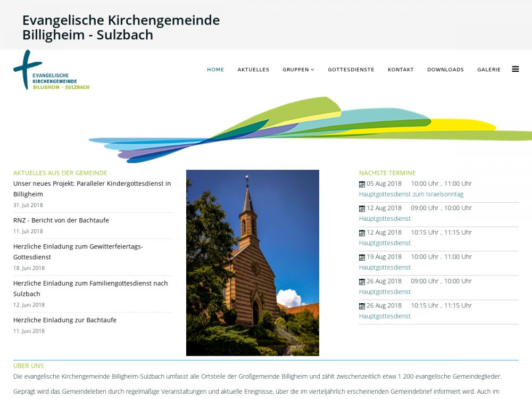The image size is (532, 399).
Task: Click calendar icon beside 19 Aug 2018
Action: [x=362, y=257]
